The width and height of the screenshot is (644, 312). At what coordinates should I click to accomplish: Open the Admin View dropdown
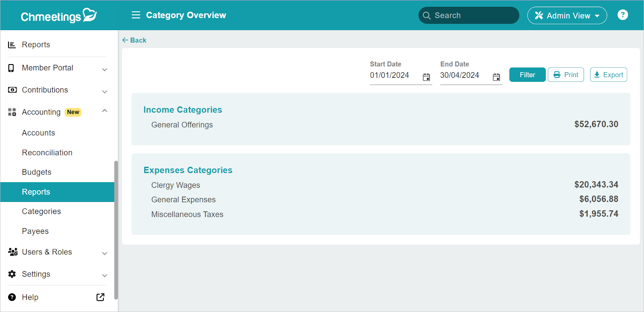pos(567,16)
